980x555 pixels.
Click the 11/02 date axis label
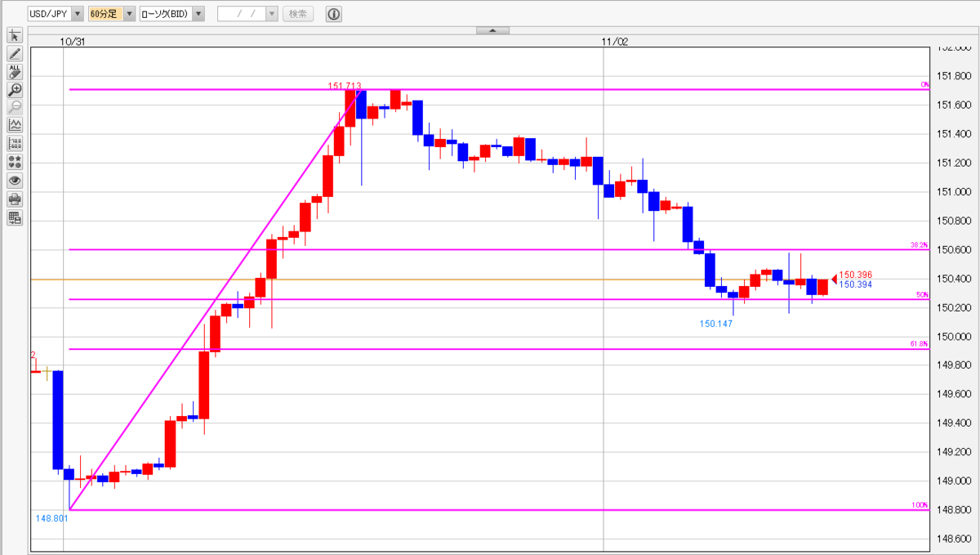615,40
